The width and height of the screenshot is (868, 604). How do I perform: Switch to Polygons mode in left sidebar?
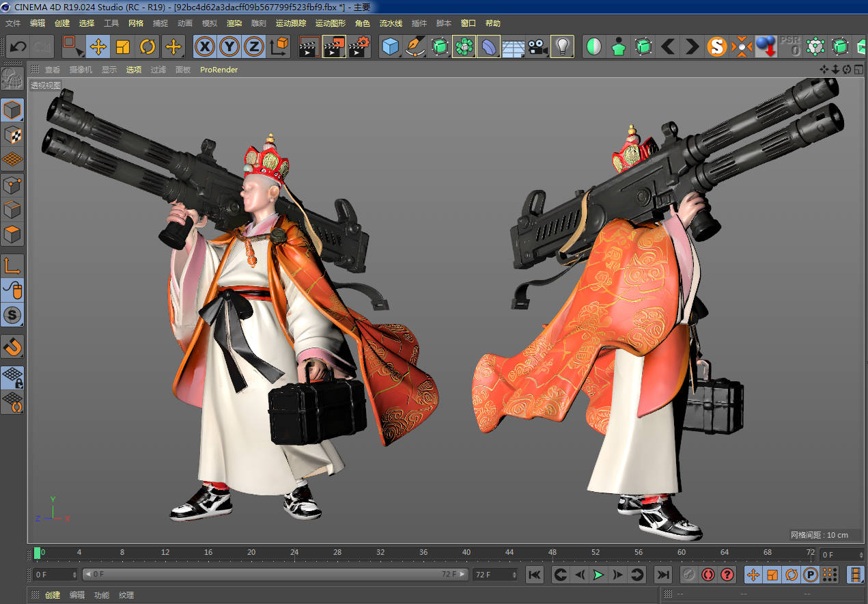click(12, 234)
